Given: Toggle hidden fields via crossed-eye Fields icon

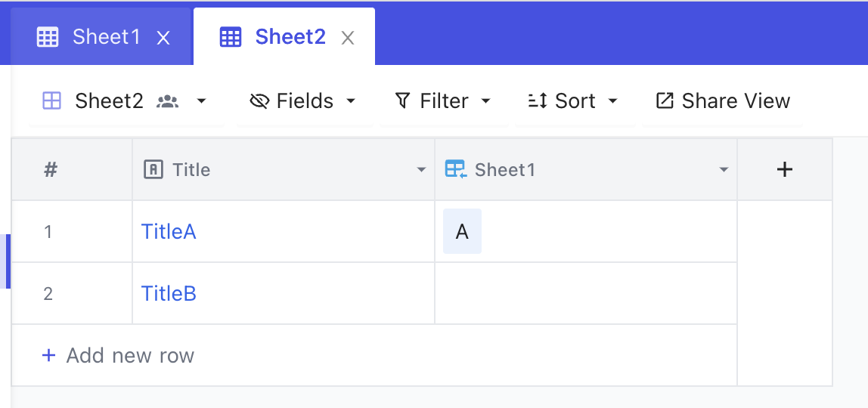Looking at the screenshot, I should click(259, 101).
